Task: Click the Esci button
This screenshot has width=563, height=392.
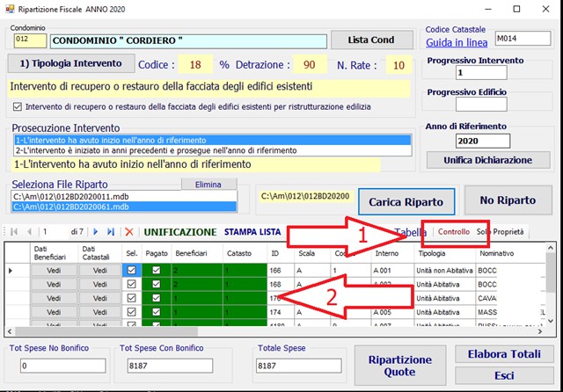Action: pos(504,376)
